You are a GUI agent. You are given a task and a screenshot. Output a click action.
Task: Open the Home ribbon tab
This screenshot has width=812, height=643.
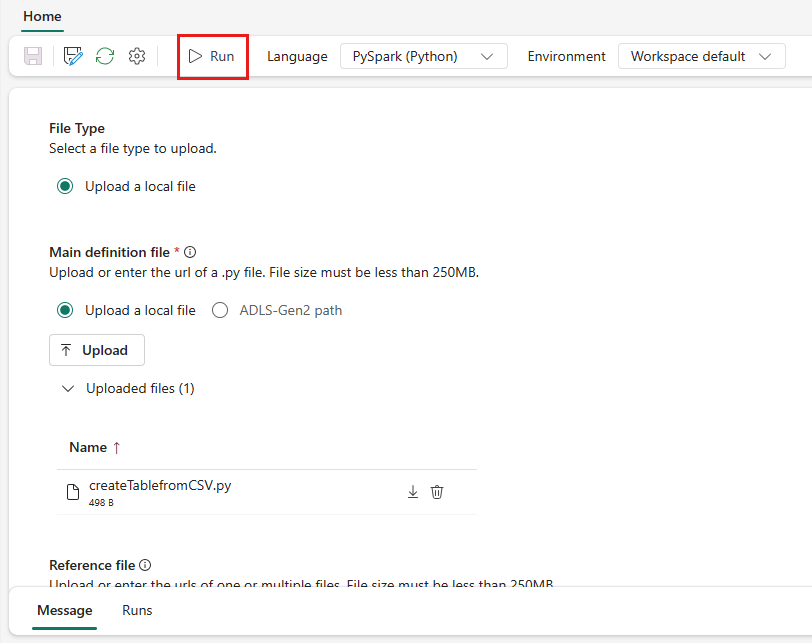[x=42, y=16]
